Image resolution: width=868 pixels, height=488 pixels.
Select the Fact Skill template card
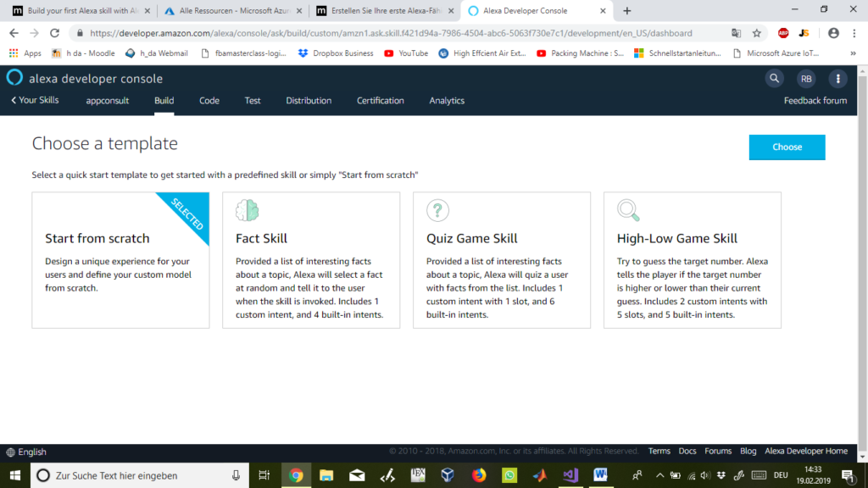pyautogui.click(x=311, y=260)
